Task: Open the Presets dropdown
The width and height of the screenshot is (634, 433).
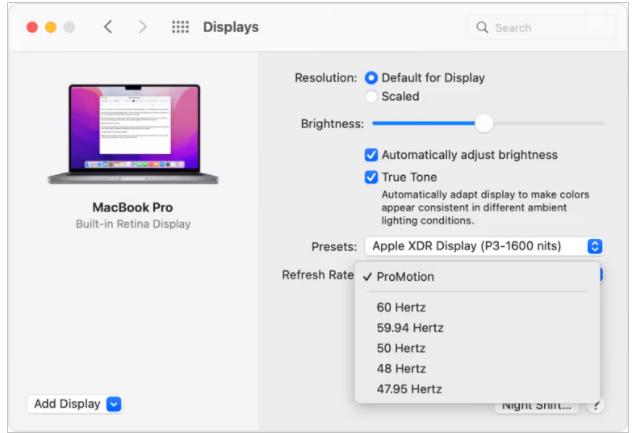Action: (x=484, y=246)
